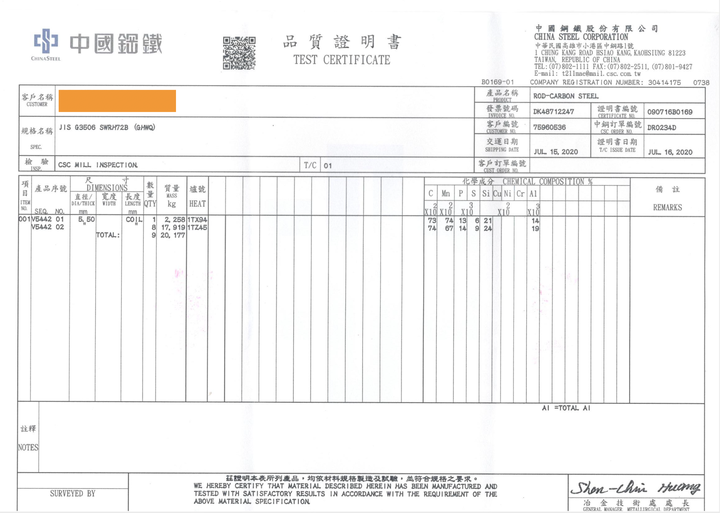Click 'CHEMICAL COMPOSITION %' header
Screen dimensions: 720x513
547,181
